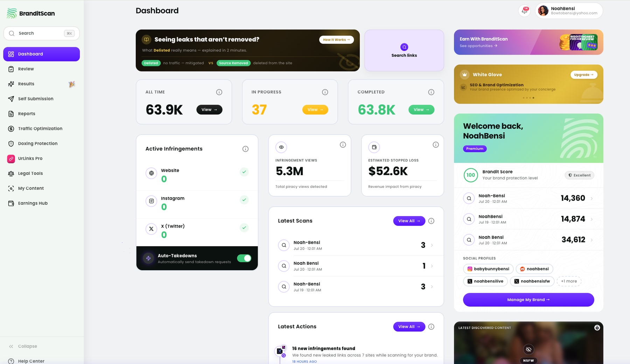Click the book icon on leaks banner
This screenshot has width=630, height=364.
pyautogui.click(x=146, y=40)
